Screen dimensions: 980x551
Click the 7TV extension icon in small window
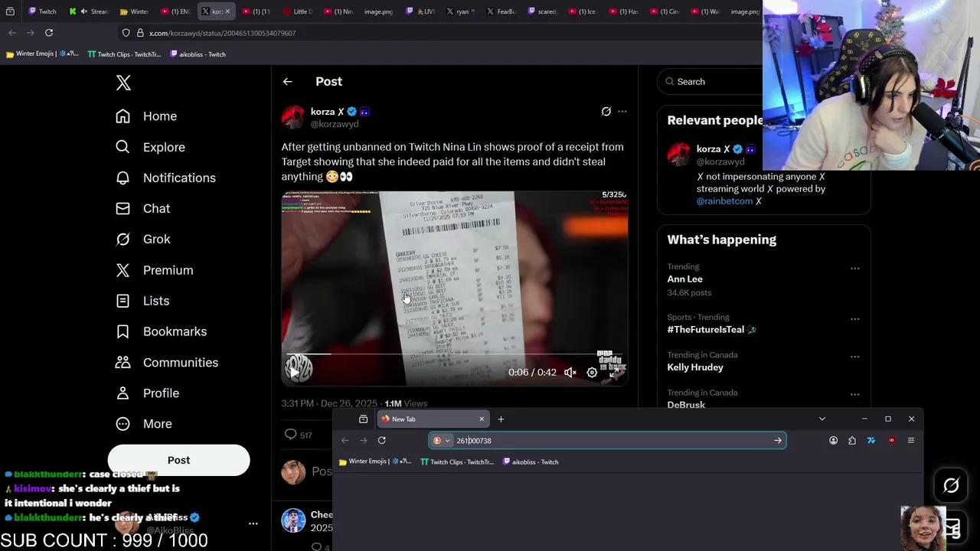[x=871, y=441]
